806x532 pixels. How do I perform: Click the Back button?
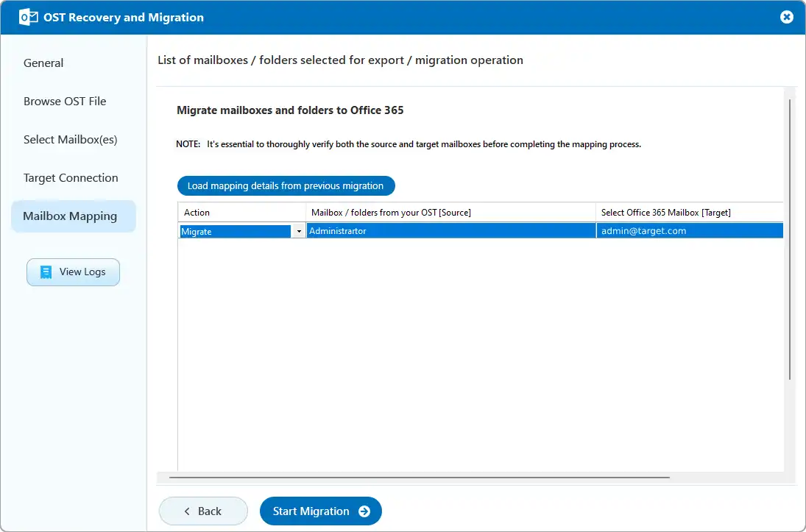tap(203, 511)
